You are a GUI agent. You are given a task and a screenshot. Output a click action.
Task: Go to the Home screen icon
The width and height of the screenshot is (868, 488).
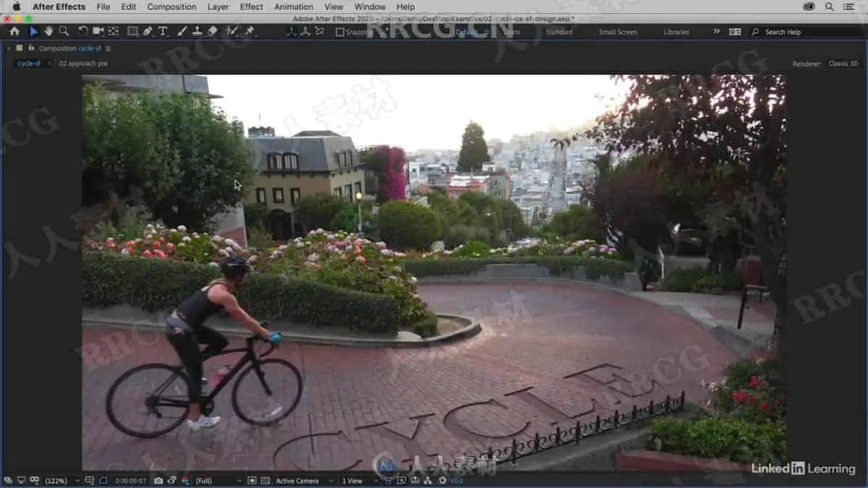click(x=14, y=31)
